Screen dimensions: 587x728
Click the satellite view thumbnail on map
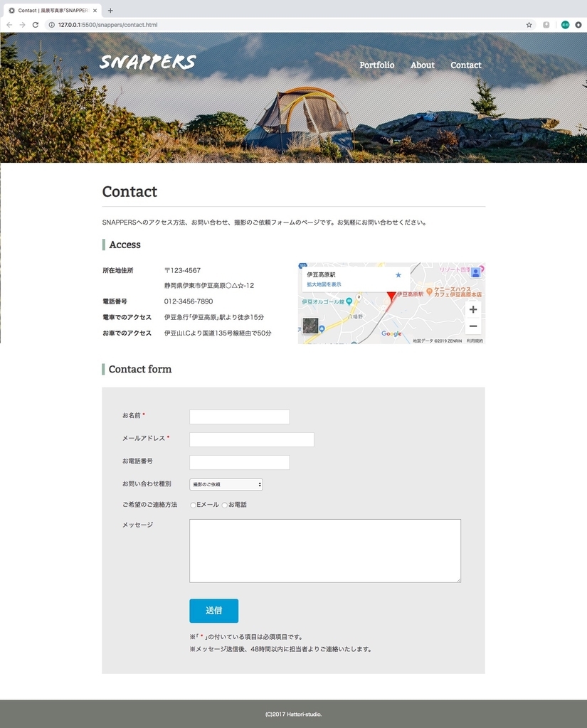tap(310, 326)
